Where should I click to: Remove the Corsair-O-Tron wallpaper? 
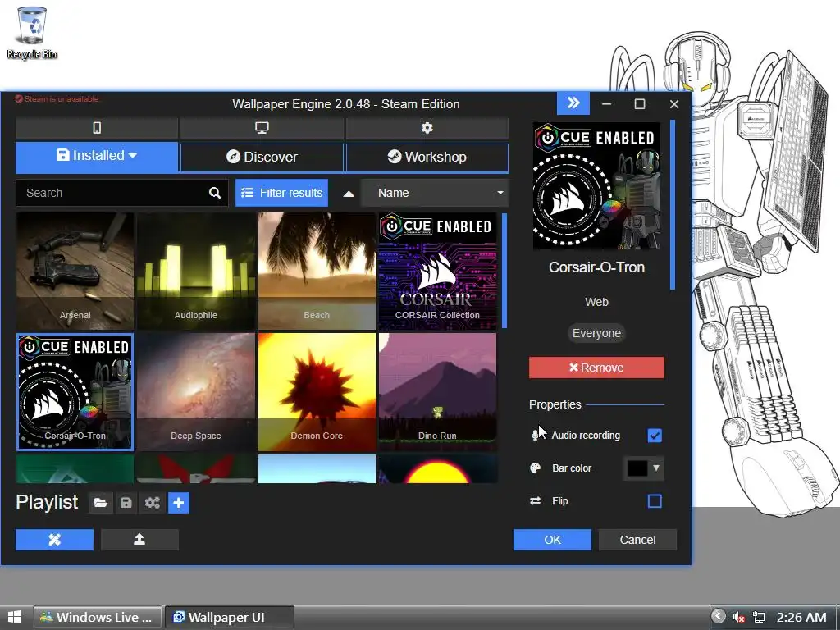(596, 367)
